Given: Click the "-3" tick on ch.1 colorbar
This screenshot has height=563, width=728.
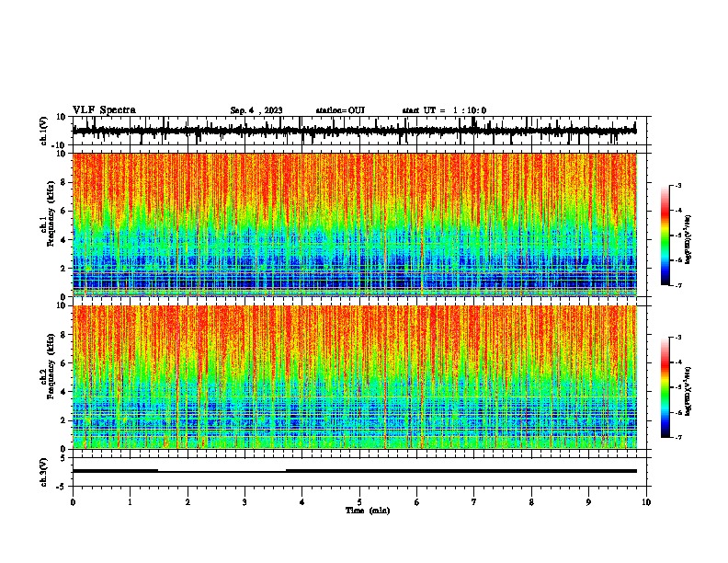Looking at the screenshot, I should pyautogui.click(x=678, y=185).
